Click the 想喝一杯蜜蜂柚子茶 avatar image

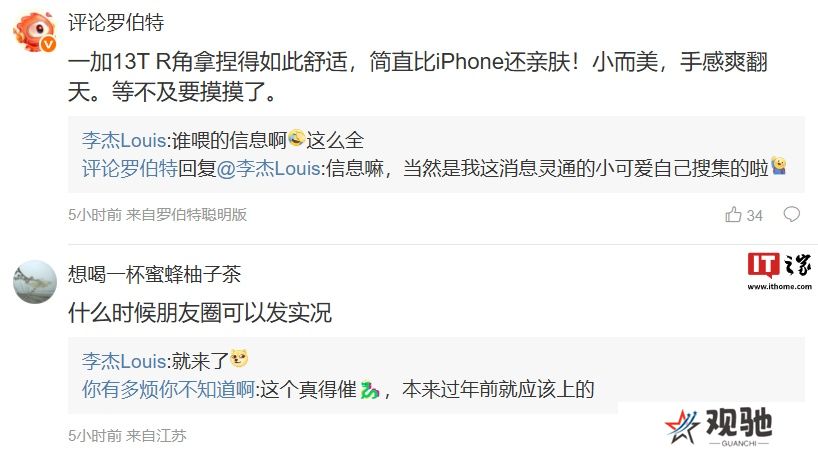pyautogui.click(x=35, y=282)
